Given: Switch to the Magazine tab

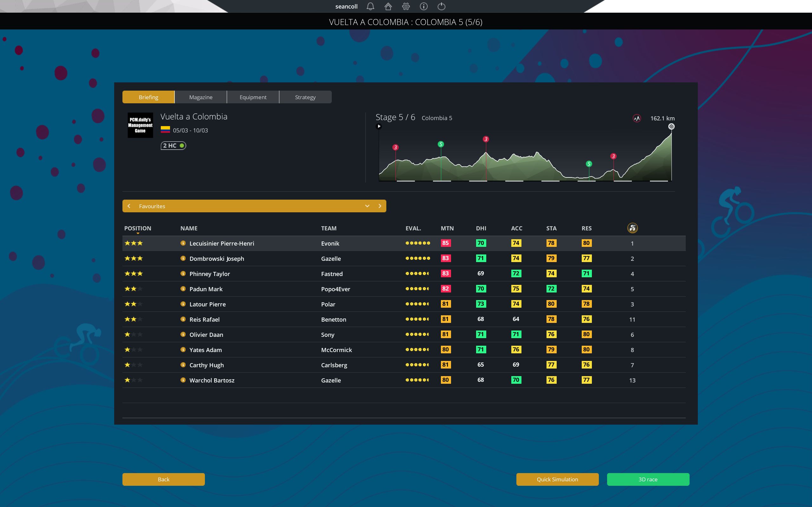Looking at the screenshot, I should (x=201, y=97).
